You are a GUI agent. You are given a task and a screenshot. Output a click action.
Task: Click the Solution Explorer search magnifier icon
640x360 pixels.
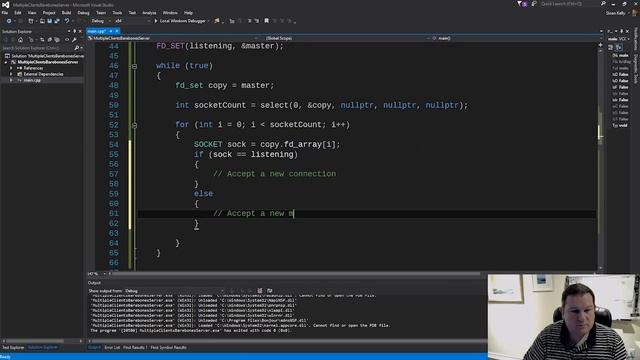(x=77, y=48)
